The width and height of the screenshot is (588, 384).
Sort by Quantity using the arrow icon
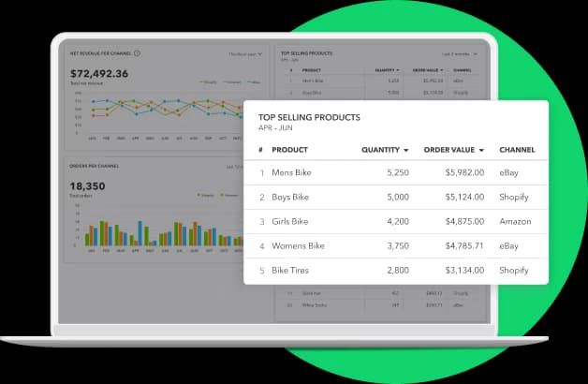[x=406, y=150]
